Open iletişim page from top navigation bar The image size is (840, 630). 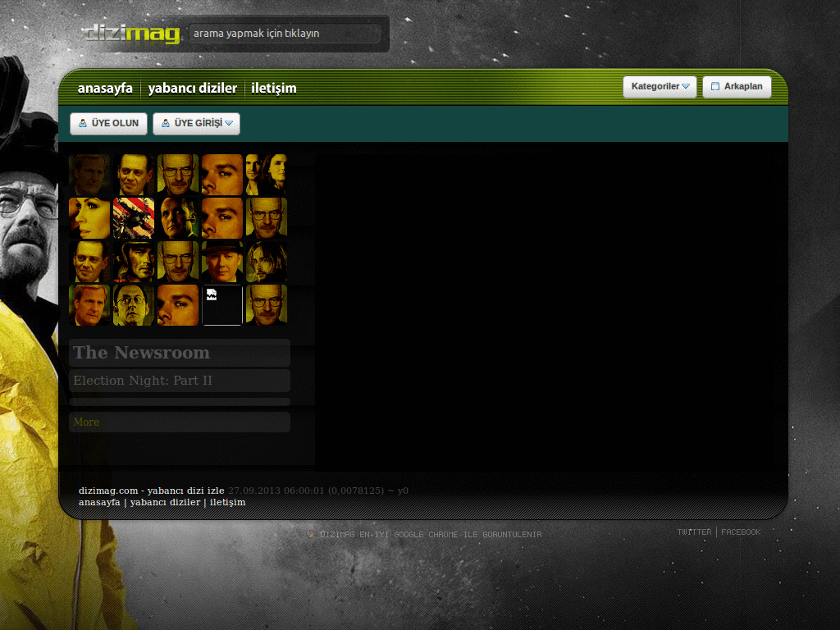tap(274, 88)
